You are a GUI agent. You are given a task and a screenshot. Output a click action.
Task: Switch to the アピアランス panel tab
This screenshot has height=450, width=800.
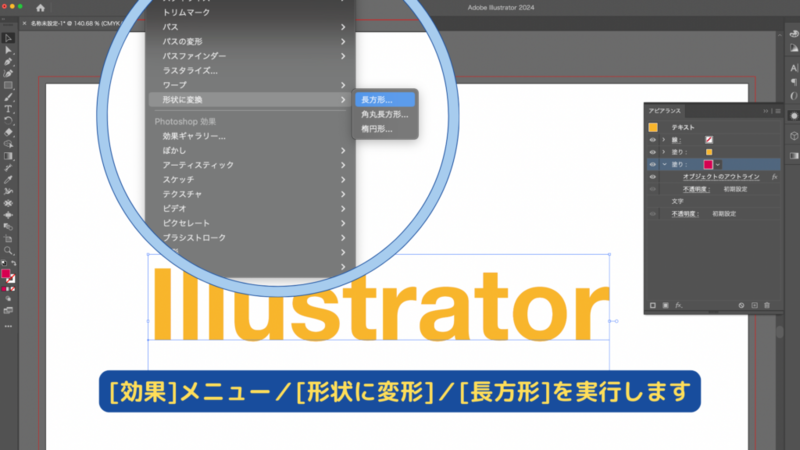coord(664,111)
